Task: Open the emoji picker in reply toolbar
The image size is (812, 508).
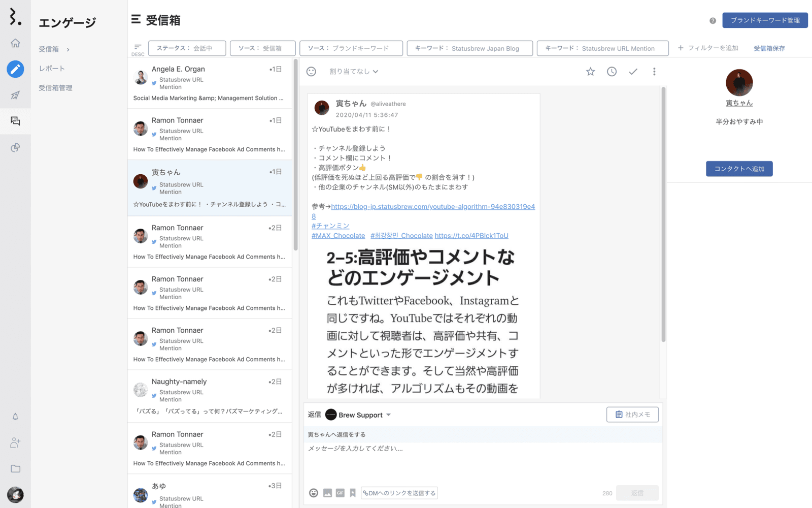Action: coord(314,493)
